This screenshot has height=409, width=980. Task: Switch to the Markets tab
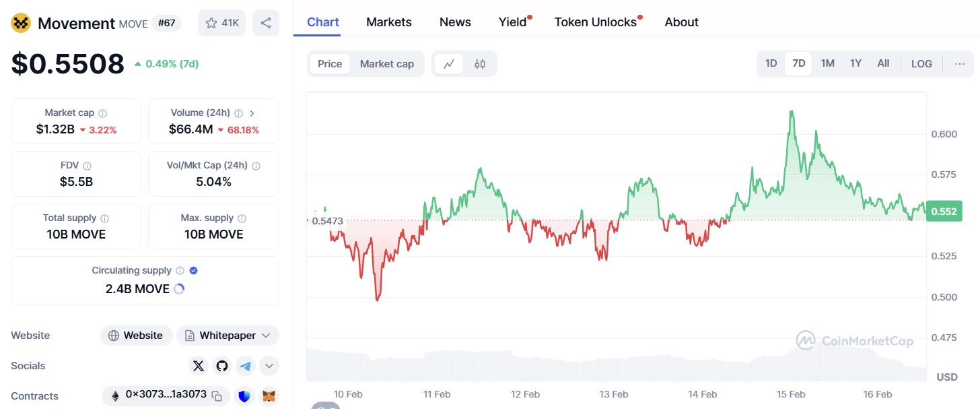click(388, 22)
